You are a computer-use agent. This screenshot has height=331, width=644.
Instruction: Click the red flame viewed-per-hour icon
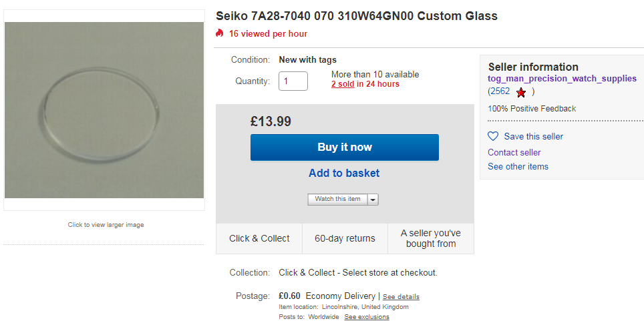pos(220,33)
